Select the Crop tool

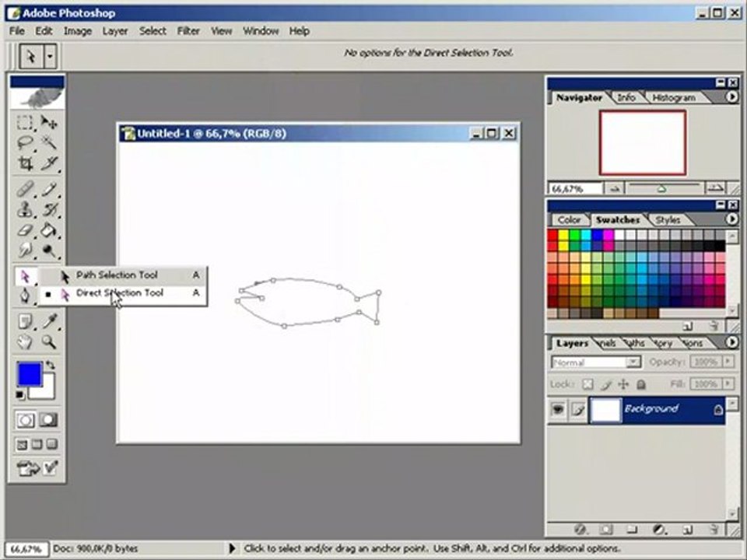25,163
